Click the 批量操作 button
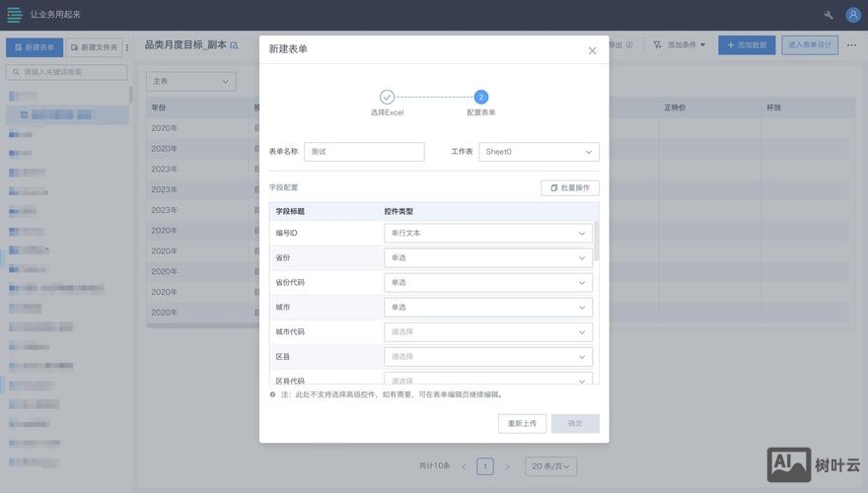 coord(570,187)
